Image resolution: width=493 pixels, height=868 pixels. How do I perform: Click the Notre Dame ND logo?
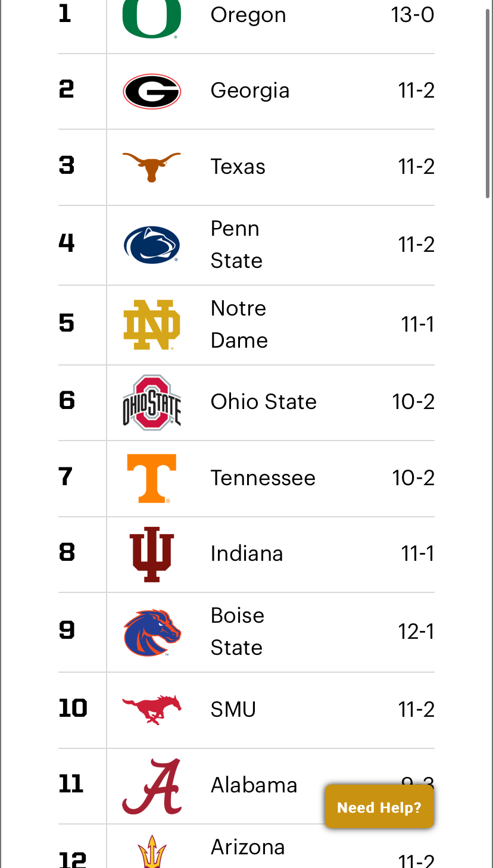coord(152,324)
